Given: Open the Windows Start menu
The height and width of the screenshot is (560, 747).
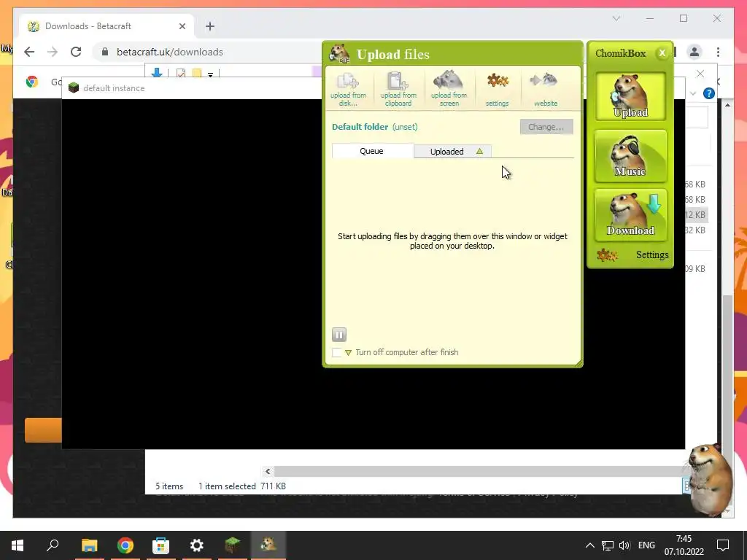Looking at the screenshot, I should tap(18, 545).
